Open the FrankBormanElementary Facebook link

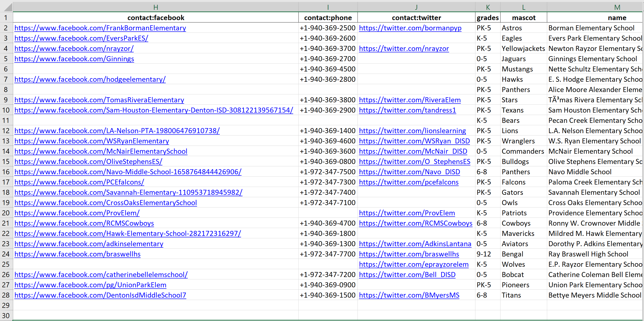pyautogui.click(x=100, y=28)
